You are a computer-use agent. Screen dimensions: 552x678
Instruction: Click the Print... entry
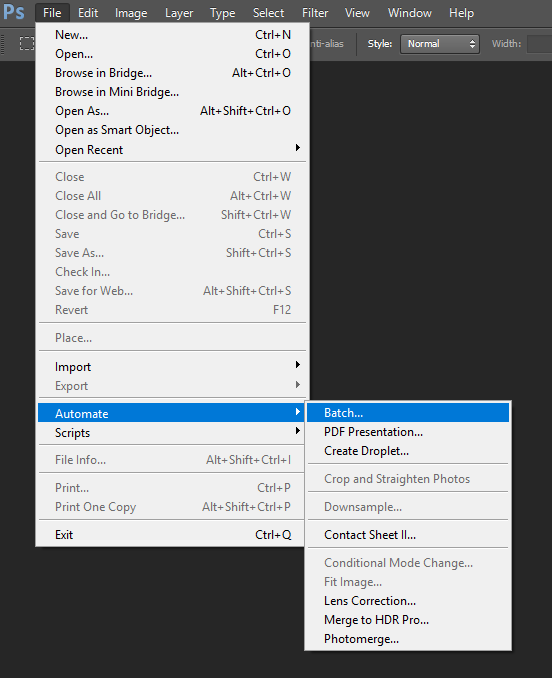172,487
